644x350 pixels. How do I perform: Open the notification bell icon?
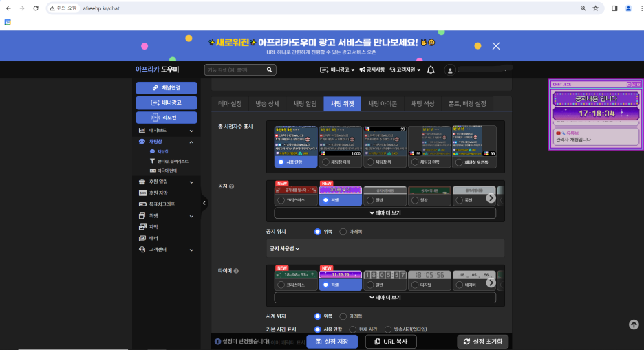coord(431,70)
